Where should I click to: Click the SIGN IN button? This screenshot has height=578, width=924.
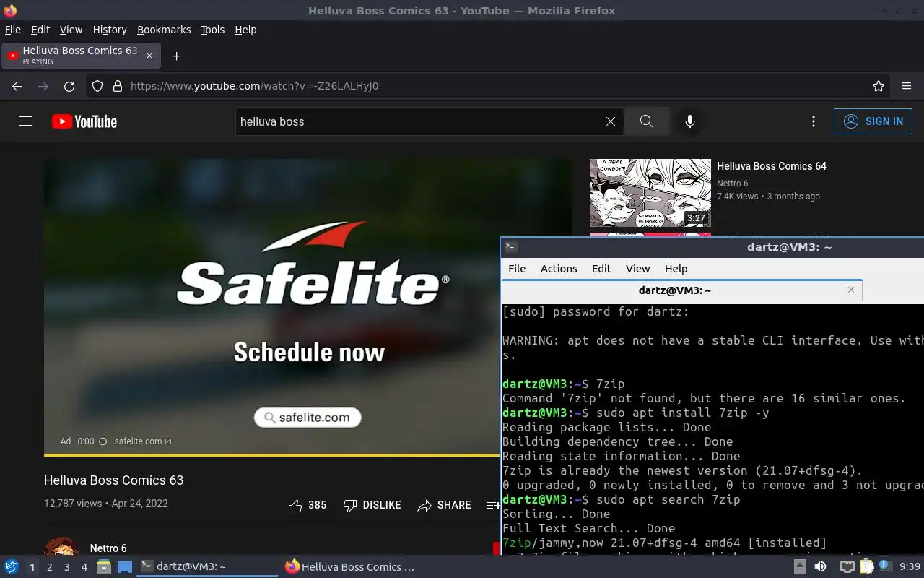(x=873, y=121)
